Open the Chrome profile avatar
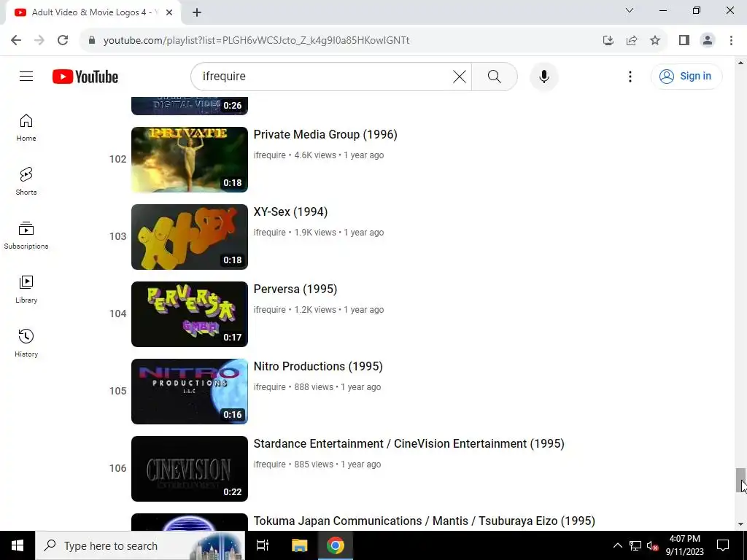The width and height of the screenshot is (747, 560). (708, 40)
